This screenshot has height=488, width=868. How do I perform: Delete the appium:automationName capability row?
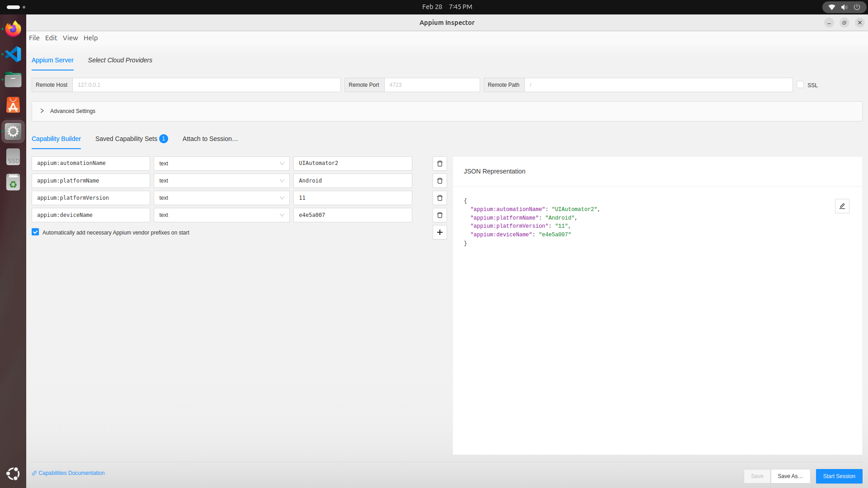pos(439,164)
